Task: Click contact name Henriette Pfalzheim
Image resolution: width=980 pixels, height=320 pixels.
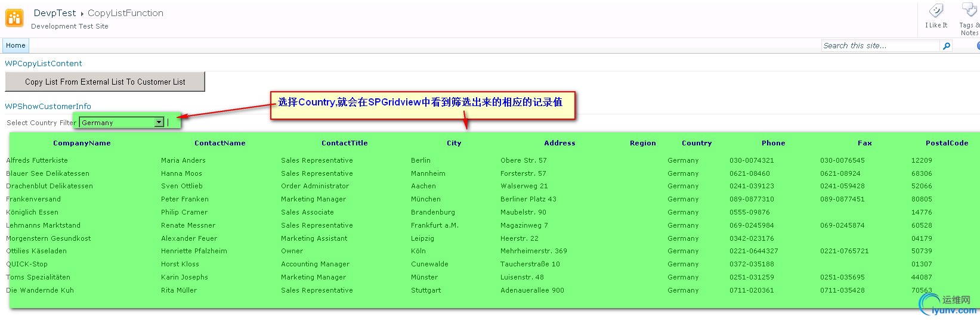Action: (x=194, y=251)
